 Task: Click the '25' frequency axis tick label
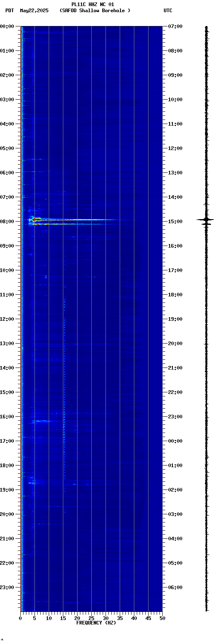coord(91,618)
